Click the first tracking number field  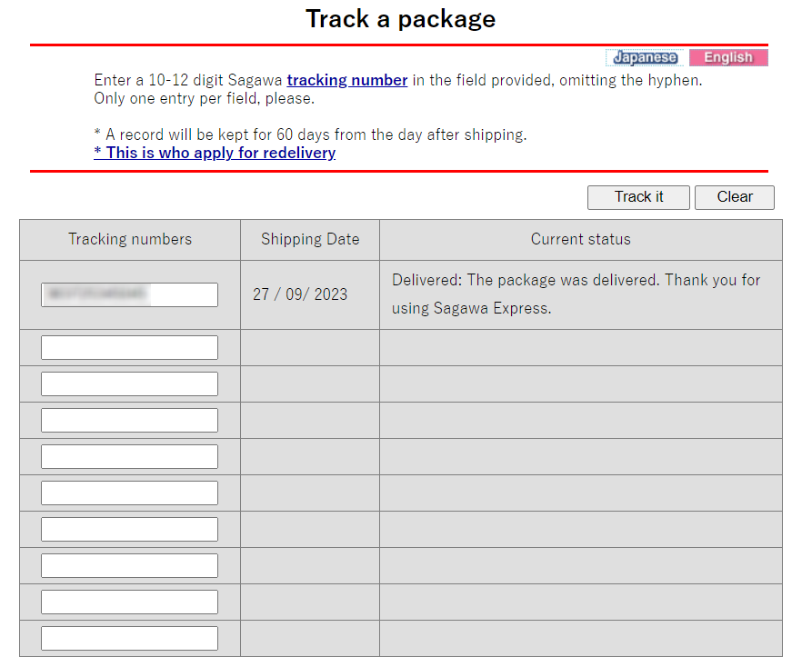(129, 294)
